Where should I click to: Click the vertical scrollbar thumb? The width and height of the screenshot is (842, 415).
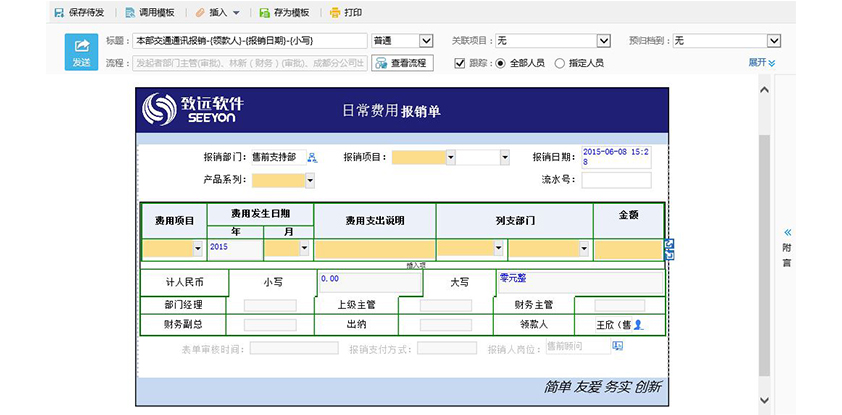coord(765,256)
